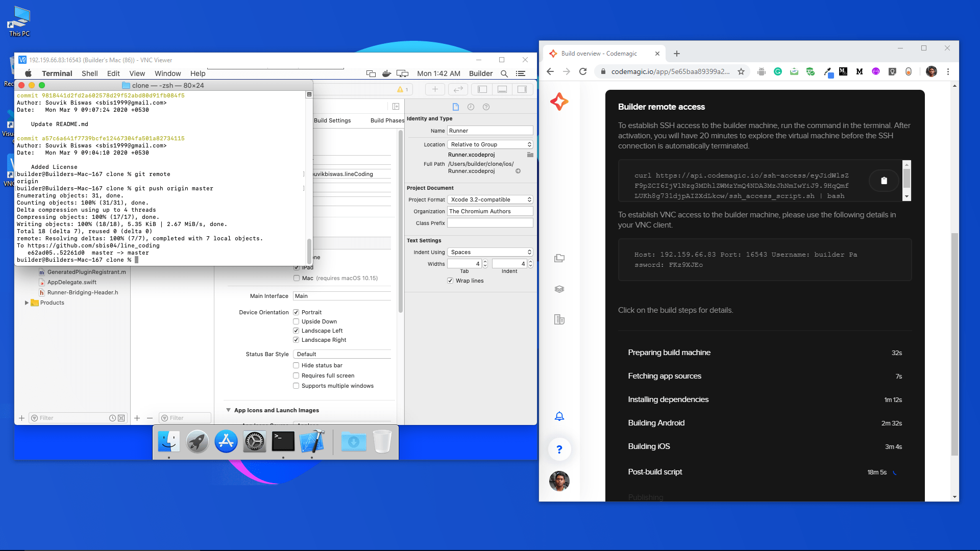Screen dimensions: 980x551
Task: Adjust the Indent width stepper
Action: 530,264
